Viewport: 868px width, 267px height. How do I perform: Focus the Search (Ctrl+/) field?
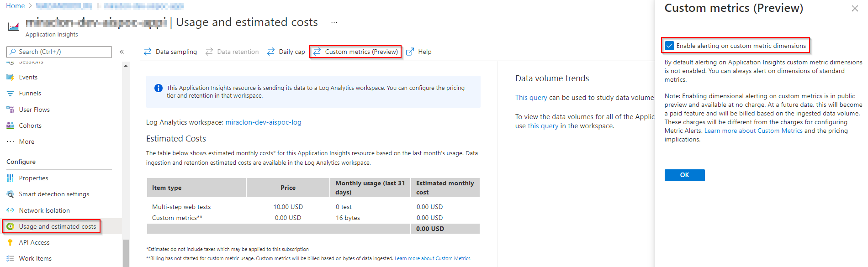point(59,52)
